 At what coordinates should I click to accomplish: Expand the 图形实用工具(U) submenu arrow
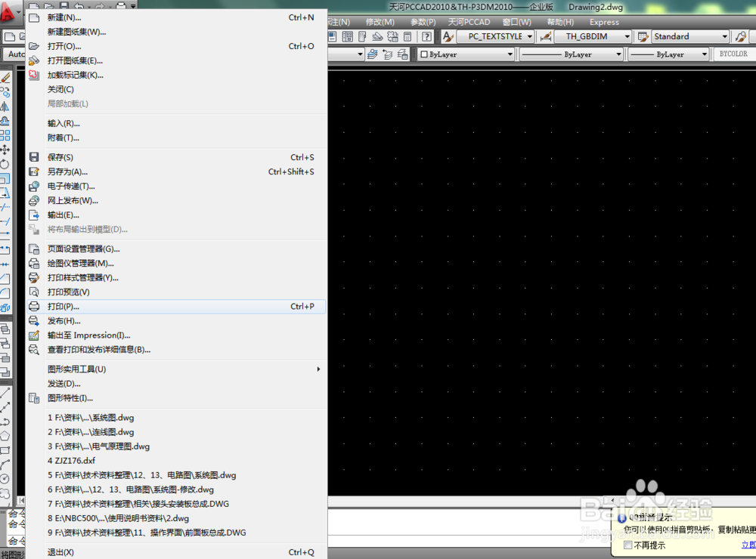click(318, 369)
